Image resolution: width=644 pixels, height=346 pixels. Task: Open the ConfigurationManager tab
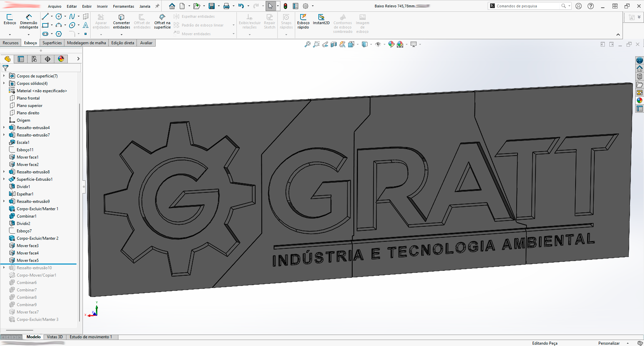tap(34, 59)
